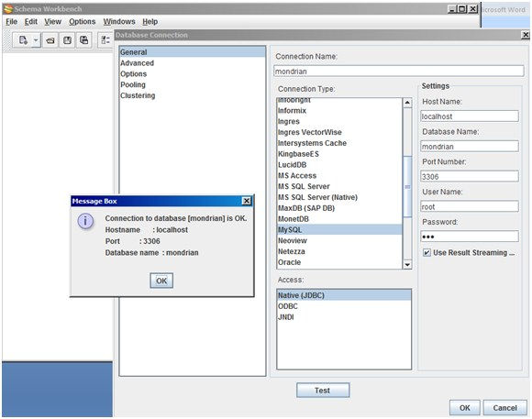532x419 pixels.
Task: Click the Test connection button
Action: click(x=323, y=391)
